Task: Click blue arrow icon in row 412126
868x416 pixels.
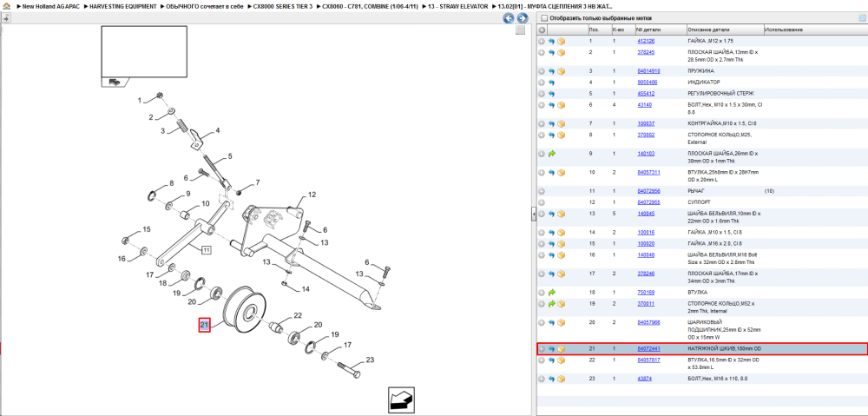Action: pos(551,41)
